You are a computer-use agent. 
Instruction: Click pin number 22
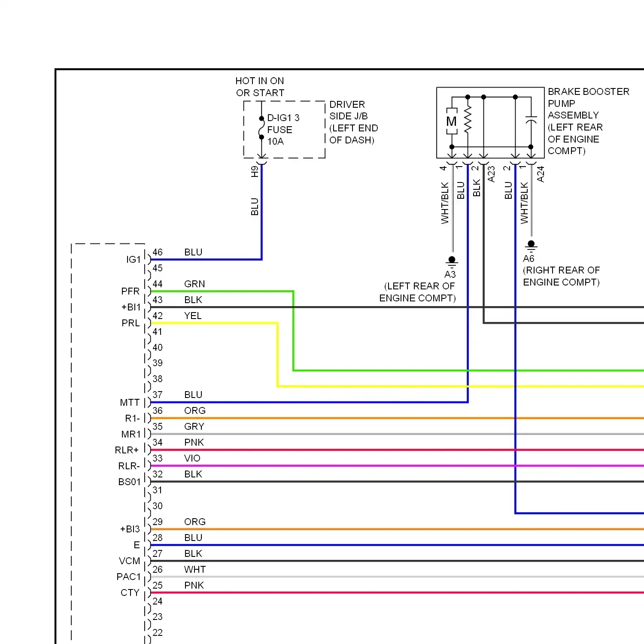click(158, 632)
